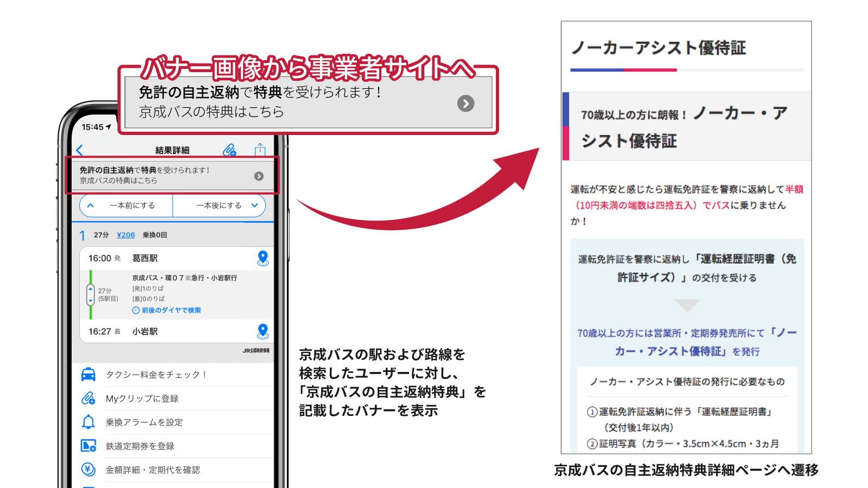Select 一本後にする to view the later departure

pos(219,206)
